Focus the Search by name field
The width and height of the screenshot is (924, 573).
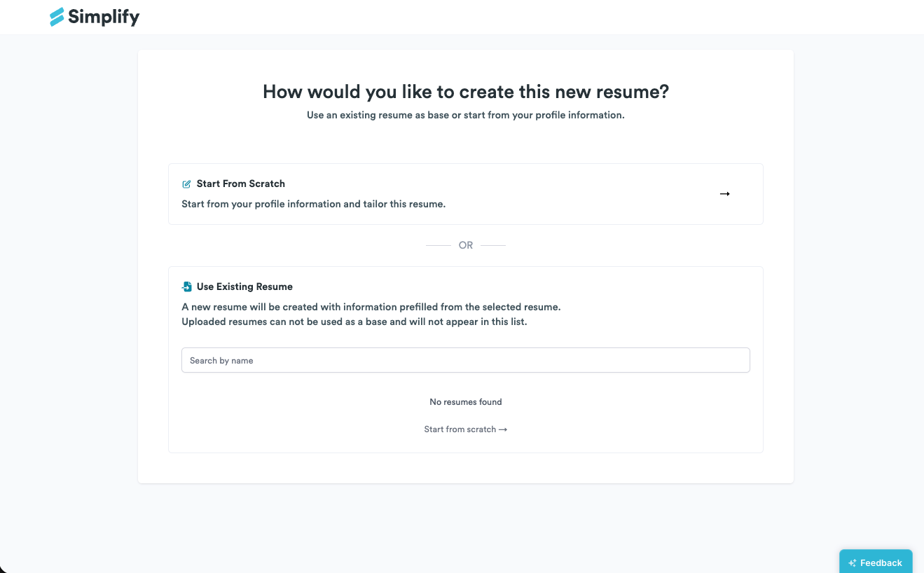click(x=466, y=360)
